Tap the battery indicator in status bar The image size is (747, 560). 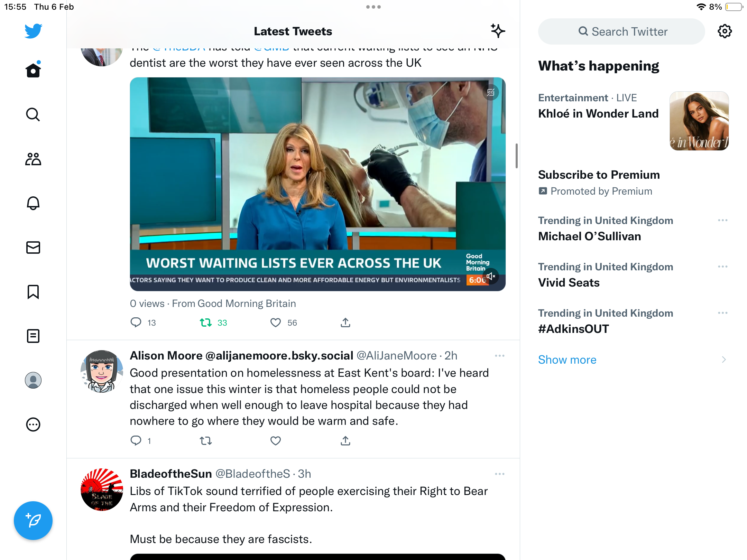pos(735,7)
